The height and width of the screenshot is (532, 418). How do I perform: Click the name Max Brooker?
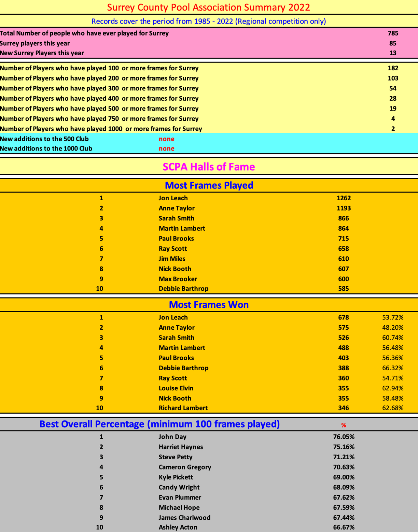click(x=178, y=279)
